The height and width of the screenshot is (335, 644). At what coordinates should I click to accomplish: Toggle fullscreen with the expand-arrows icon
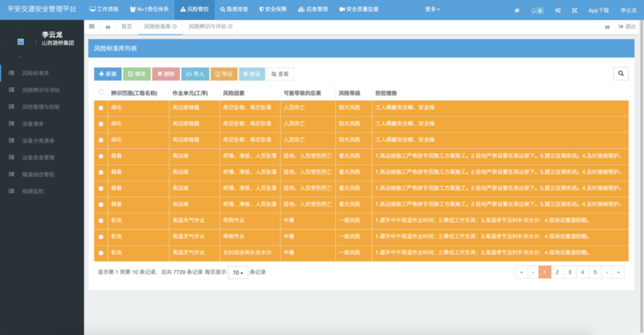point(575,10)
